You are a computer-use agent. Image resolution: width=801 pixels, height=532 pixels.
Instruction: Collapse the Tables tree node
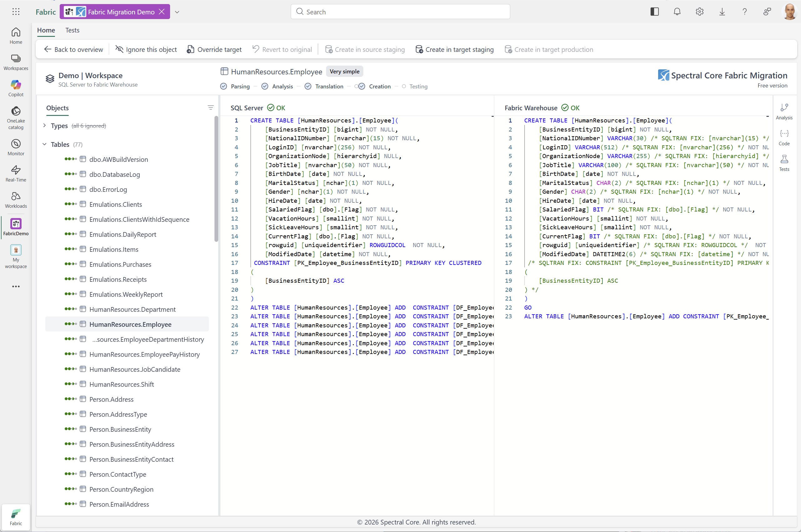pos(44,144)
